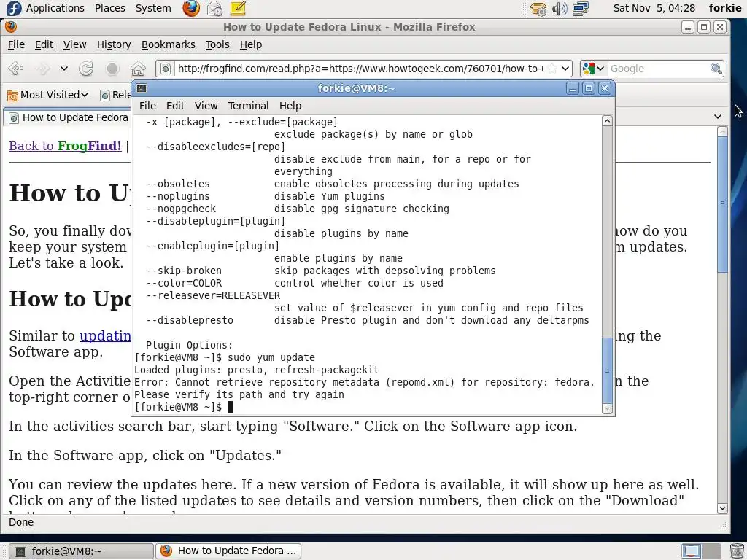Click the software update tray icon
The height and width of the screenshot is (560, 747).
(x=538, y=9)
